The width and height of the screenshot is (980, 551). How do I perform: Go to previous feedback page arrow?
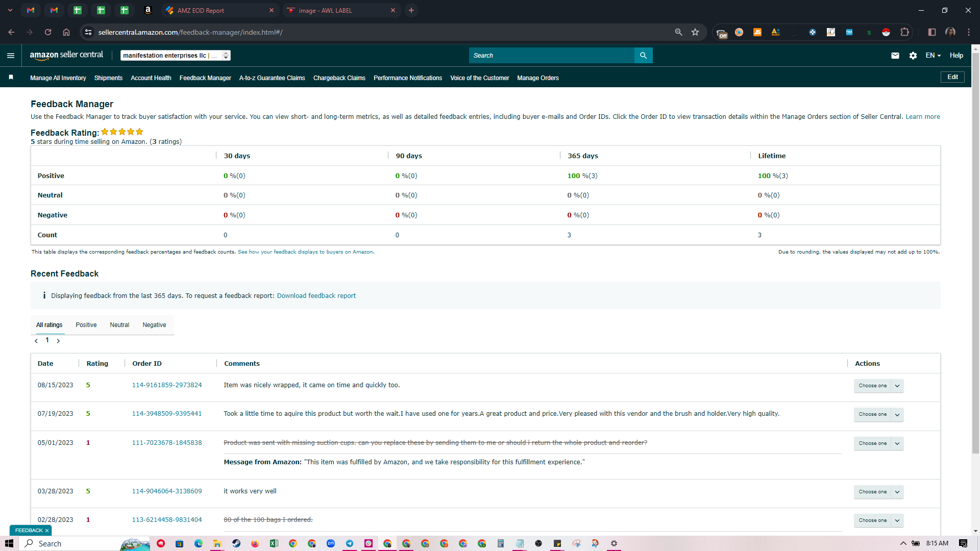coord(36,341)
